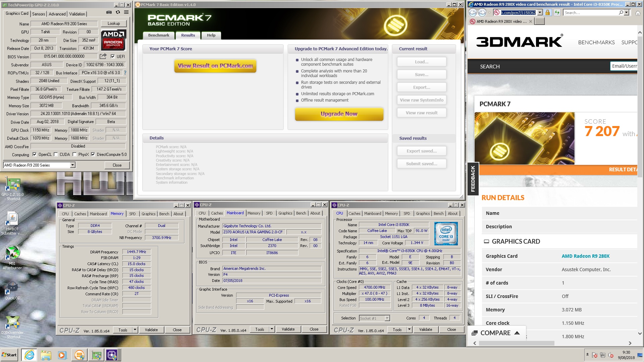This screenshot has height=362, width=644.
Task: Open the D3DOverrider desktop shortcut
Action: pos(12,327)
